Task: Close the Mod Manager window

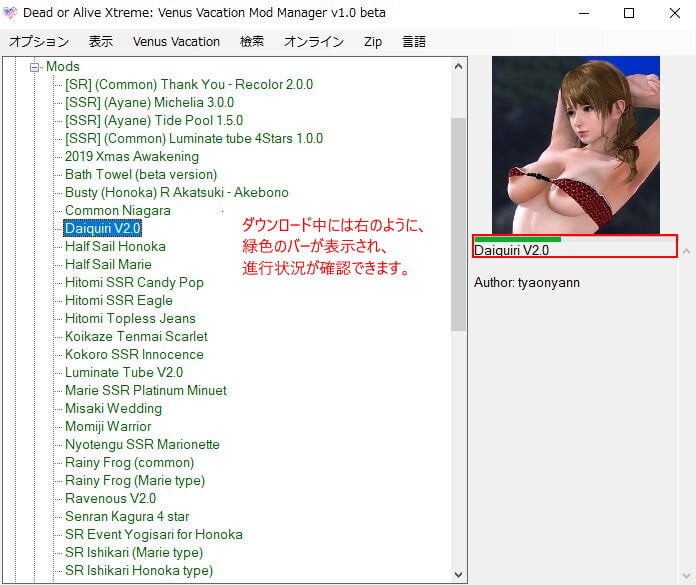Action: click(675, 13)
